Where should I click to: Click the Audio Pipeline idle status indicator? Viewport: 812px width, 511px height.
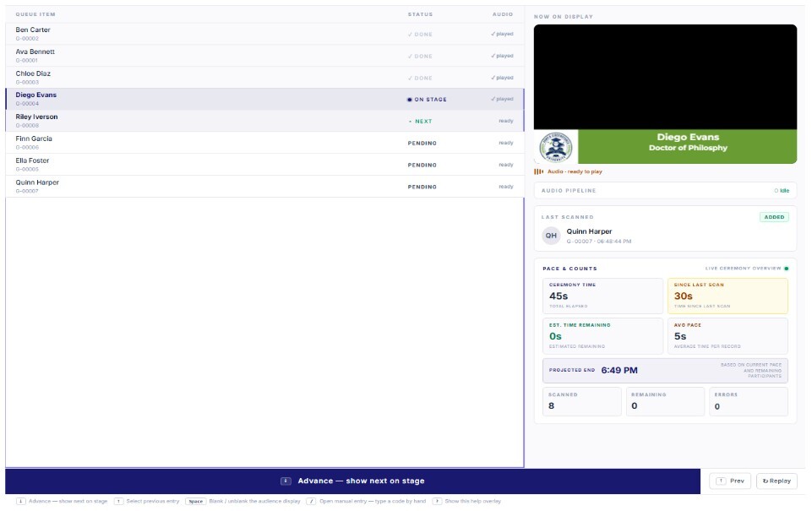pyautogui.click(x=782, y=191)
